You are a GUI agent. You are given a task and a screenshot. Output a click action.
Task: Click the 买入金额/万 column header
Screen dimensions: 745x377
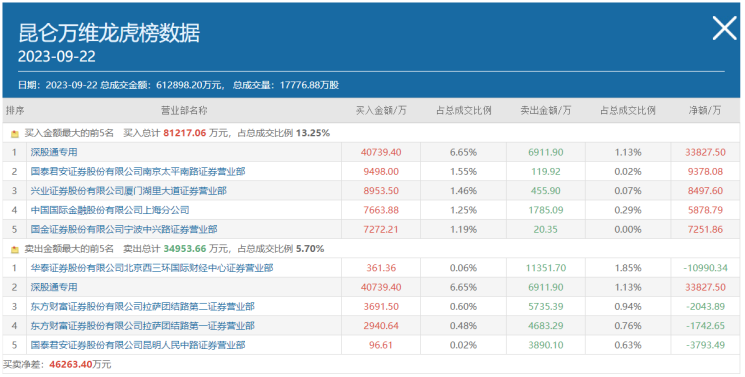coord(381,110)
